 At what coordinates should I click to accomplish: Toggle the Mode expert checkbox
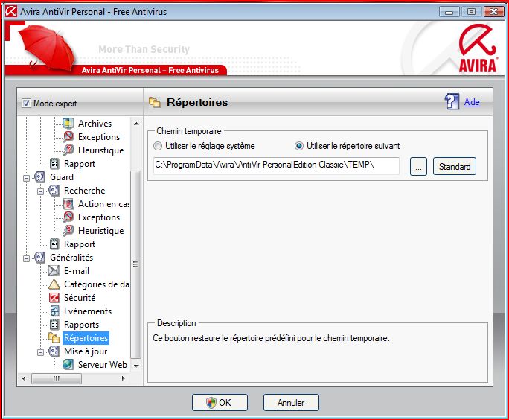coord(26,104)
